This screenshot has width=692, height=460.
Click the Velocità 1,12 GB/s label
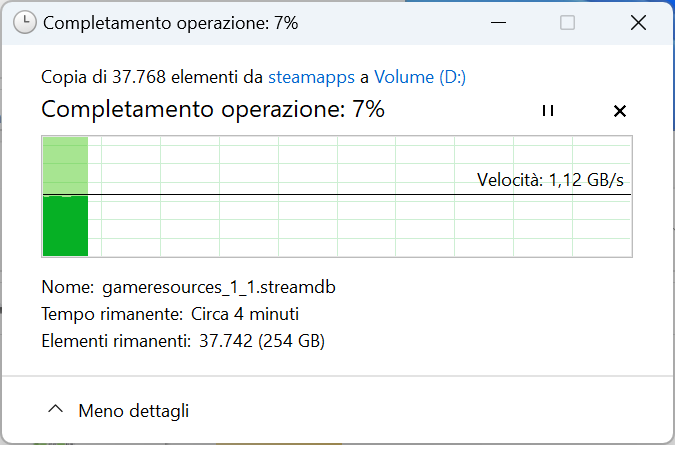(x=552, y=180)
